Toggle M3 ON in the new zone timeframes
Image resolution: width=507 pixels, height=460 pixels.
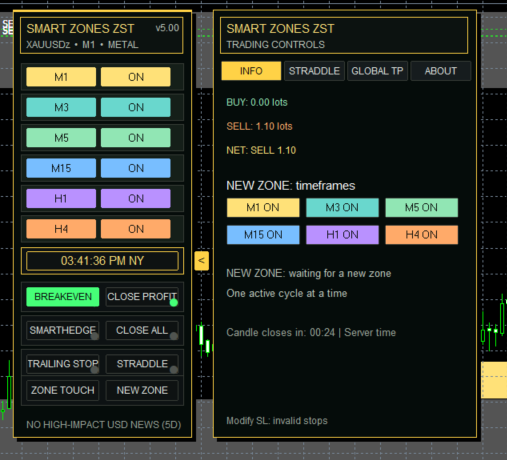342,208
